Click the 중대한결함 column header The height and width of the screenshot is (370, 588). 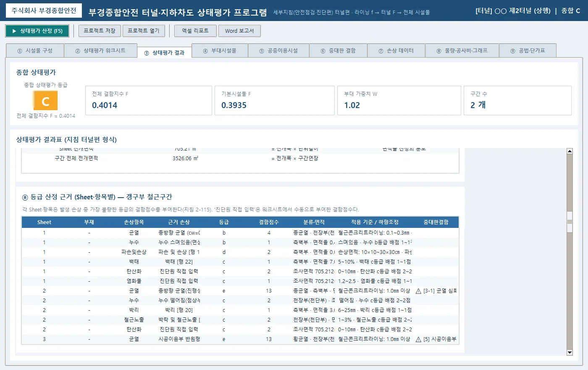pos(436,222)
